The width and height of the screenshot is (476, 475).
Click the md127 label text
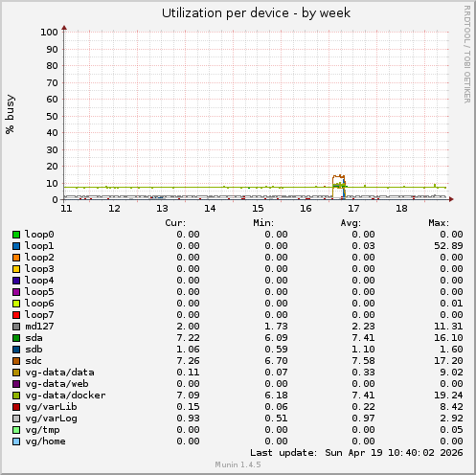pyautogui.click(x=39, y=327)
